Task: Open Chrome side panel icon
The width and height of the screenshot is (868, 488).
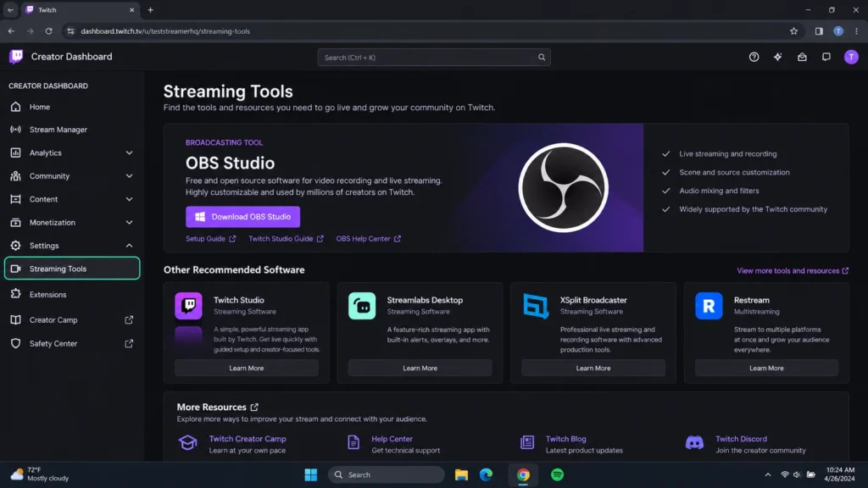Action: click(819, 31)
